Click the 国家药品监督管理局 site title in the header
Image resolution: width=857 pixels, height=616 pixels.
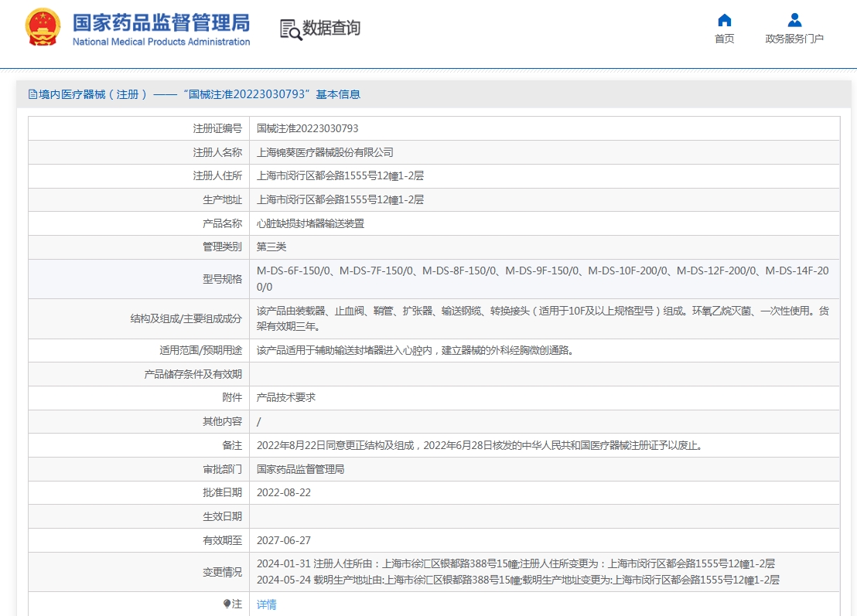[161, 23]
